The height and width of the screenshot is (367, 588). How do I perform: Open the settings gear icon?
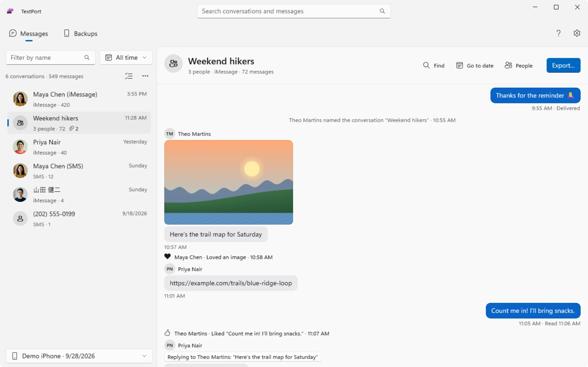click(x=577, y=33)
